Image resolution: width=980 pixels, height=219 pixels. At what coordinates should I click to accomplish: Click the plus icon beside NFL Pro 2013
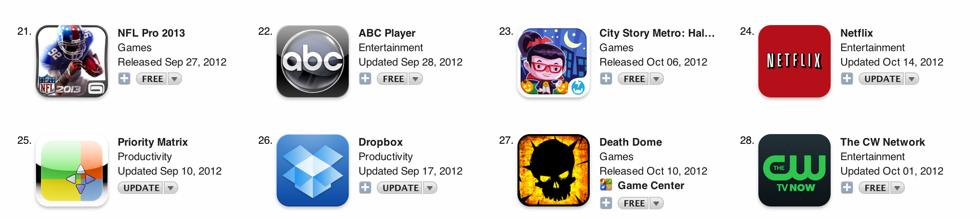(x=124, y=79)
